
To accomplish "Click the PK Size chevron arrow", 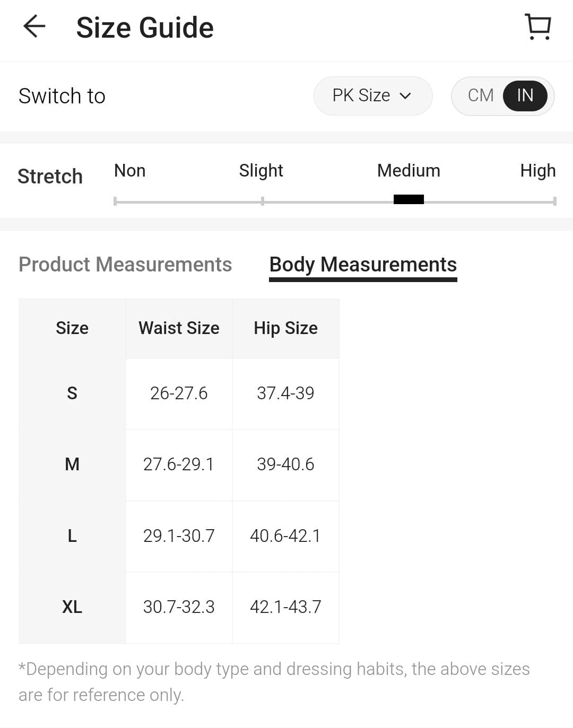I will [x=405, y=96].
